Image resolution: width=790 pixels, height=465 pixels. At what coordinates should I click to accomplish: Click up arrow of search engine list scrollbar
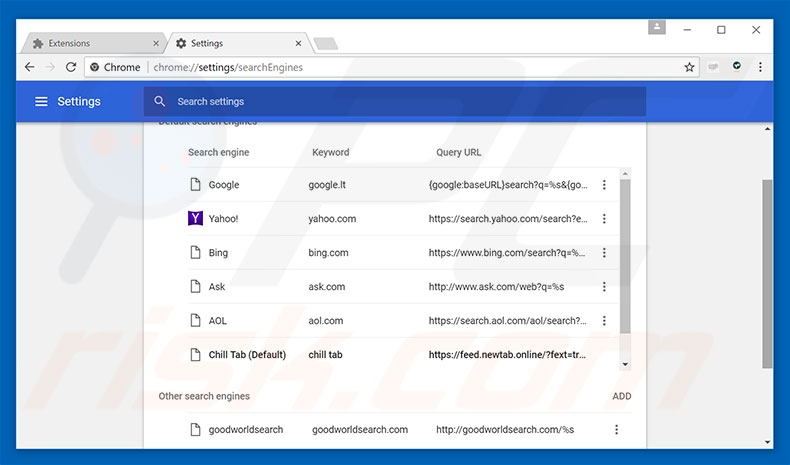click(x=625, y=174)
